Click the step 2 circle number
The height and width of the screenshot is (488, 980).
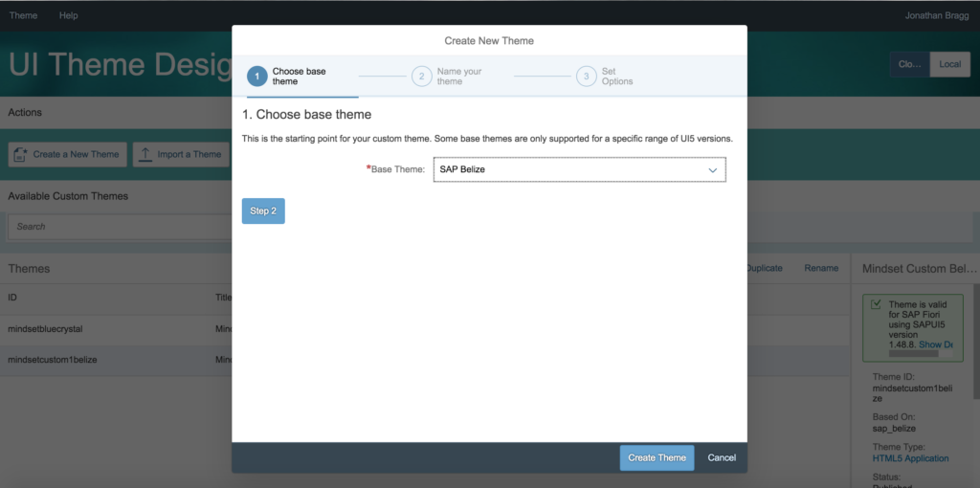[x=422, y=77]
